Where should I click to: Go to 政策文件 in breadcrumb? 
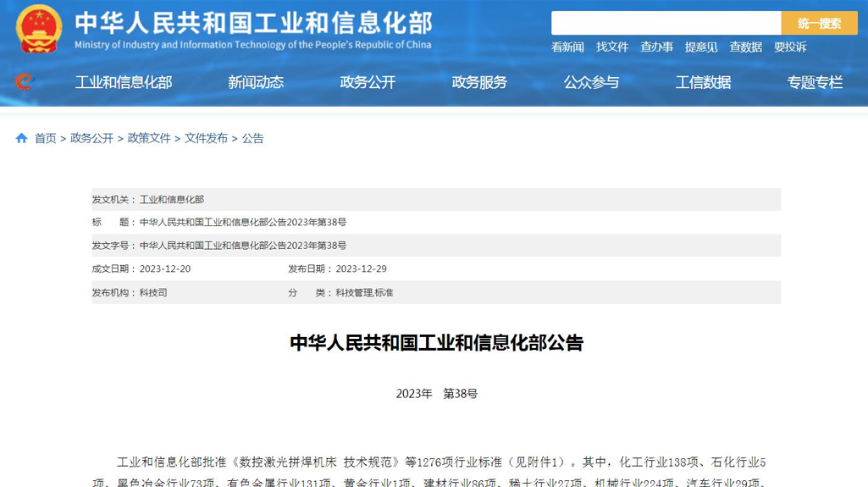click(x=149, y=138)
